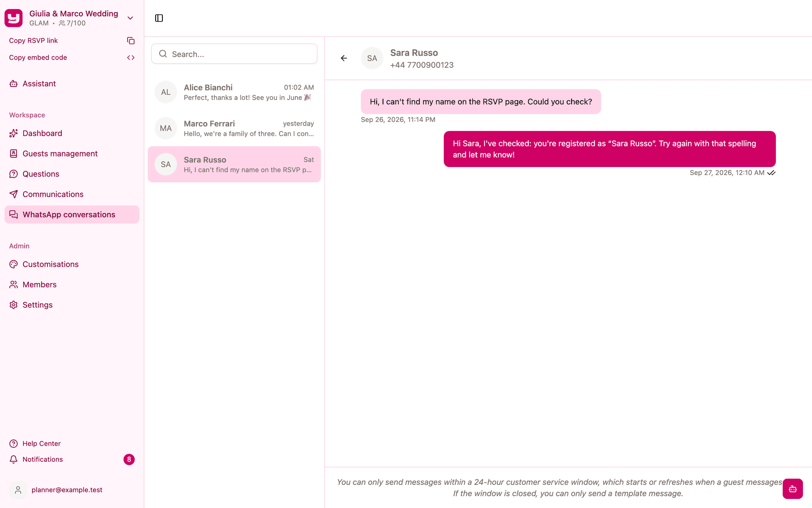
Task: Click the phone number +44 7700900123
Action: [422, 65]
